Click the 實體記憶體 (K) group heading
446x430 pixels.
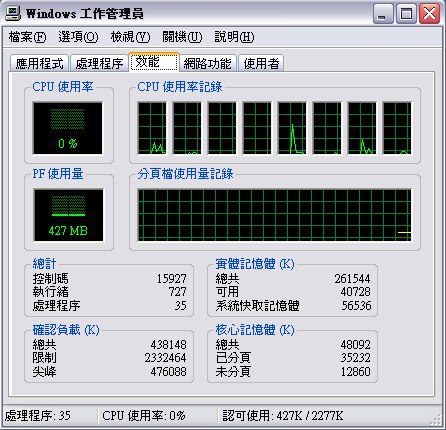[x=255, y=264]
